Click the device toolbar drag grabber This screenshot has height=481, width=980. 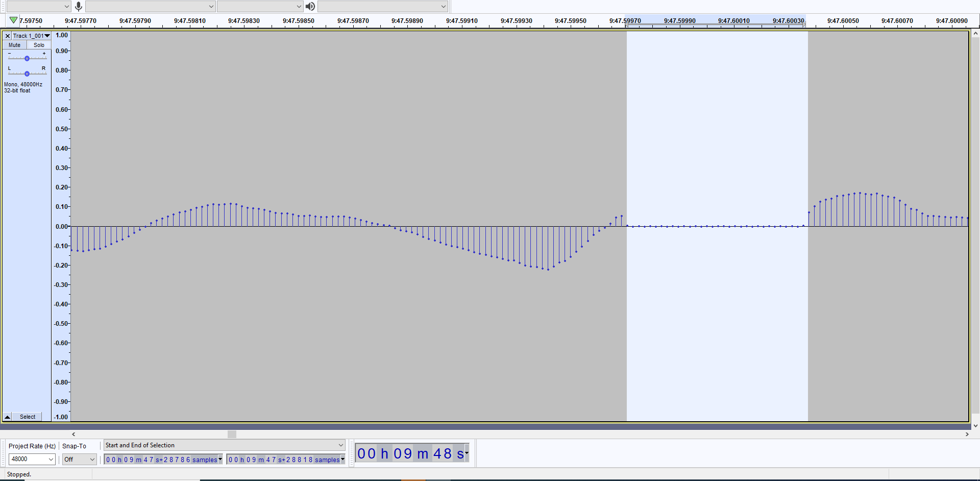3,6
